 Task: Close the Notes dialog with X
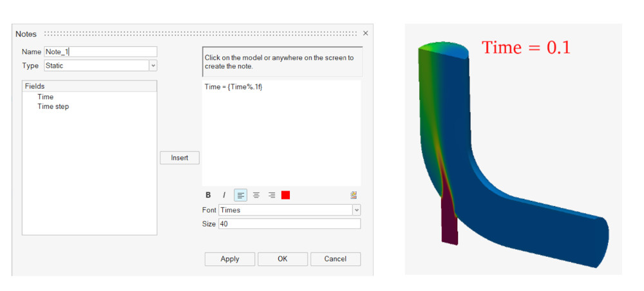(x=366, y=33)
